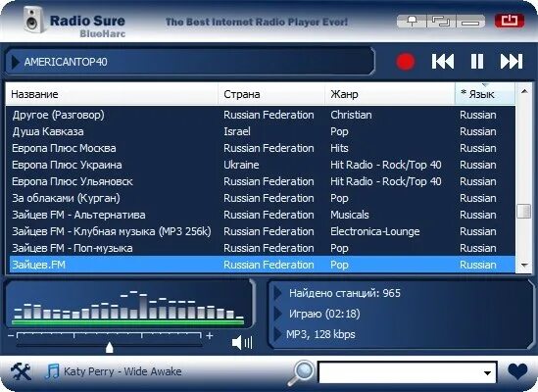Minimize Radio Sure with the bar icon
The image size is (538, 392).
click(x=470, y=22)
